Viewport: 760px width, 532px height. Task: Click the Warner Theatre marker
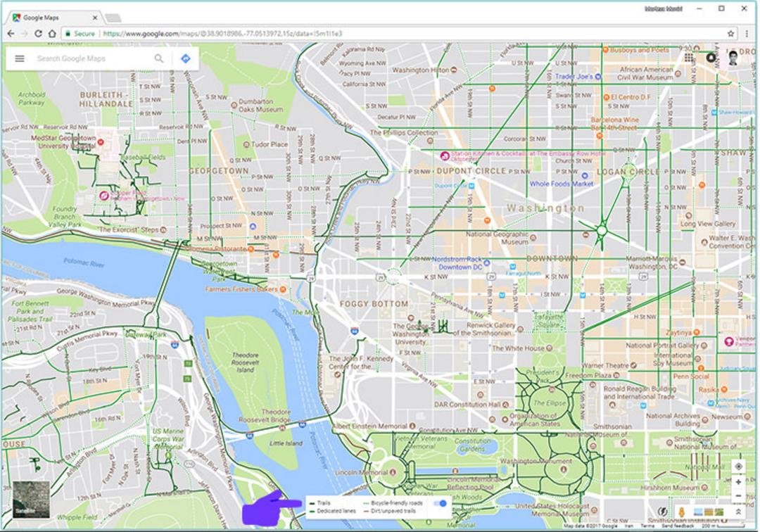(x=633, y=366)
